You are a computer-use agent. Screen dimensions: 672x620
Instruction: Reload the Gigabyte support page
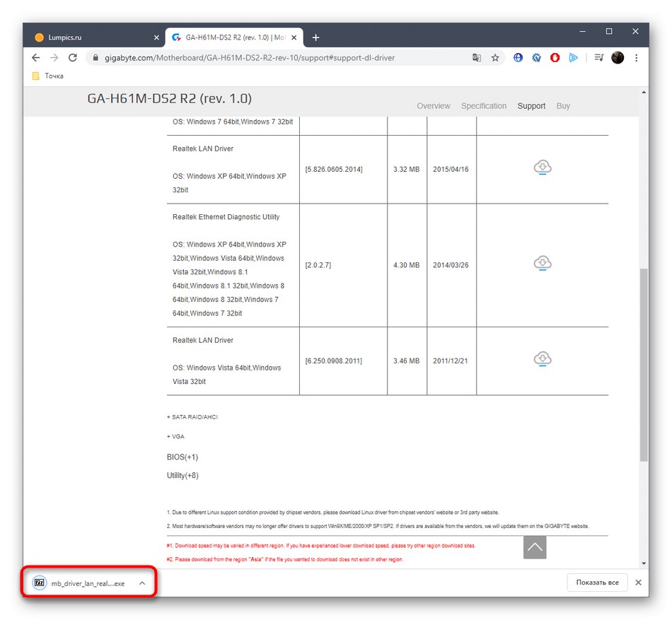(72, 58)
